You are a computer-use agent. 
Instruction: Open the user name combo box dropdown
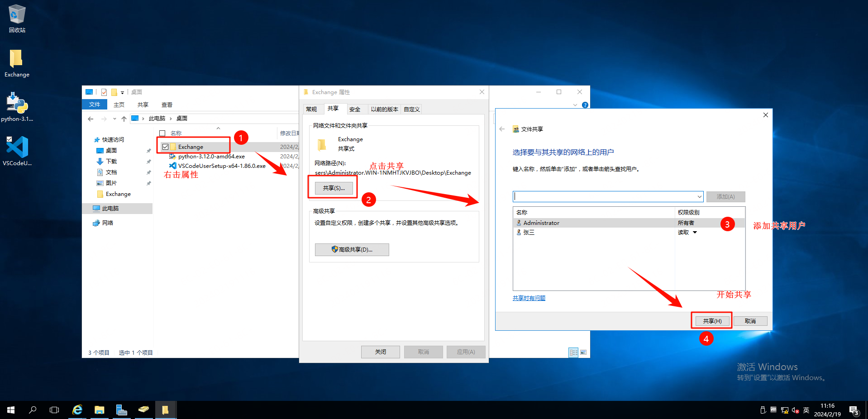(699, 197)
